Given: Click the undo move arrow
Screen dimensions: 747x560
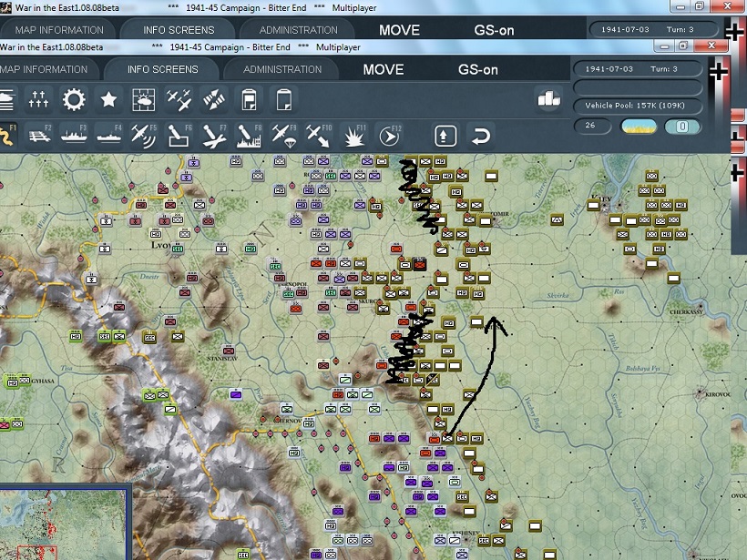Looking at the screenshot, I should pyautogui.click(x=481, y=136).
